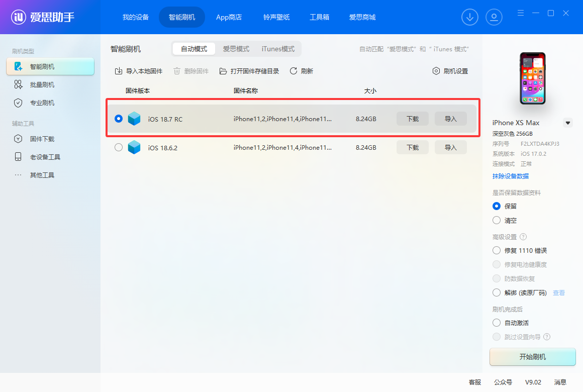Open the hamburger menu in the title bar
Image resolution: width=583 pixels, height=392 pixels.
(520, 13)
